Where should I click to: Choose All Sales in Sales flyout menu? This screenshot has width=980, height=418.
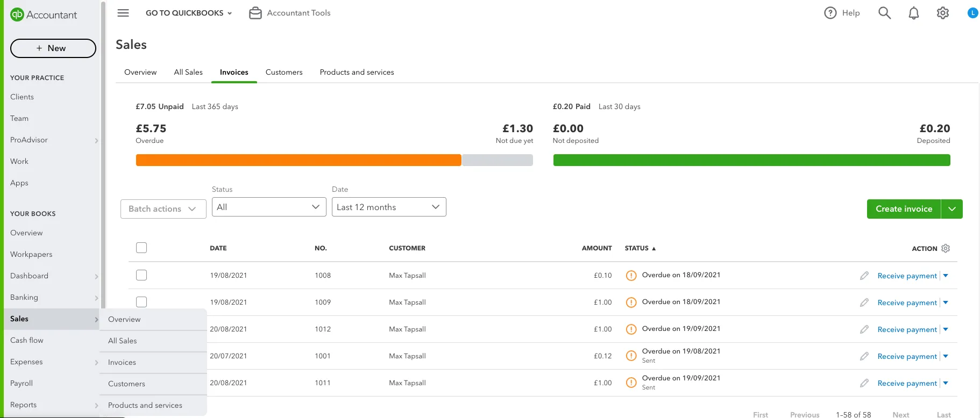point(153,341)
